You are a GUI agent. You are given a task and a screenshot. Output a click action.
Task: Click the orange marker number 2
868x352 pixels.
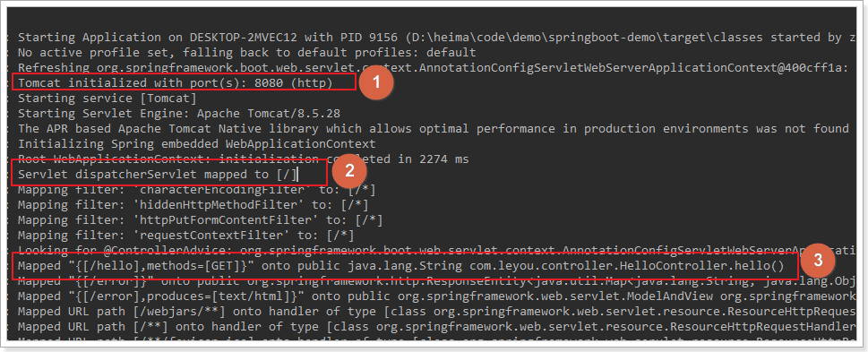tap(349, 170)
